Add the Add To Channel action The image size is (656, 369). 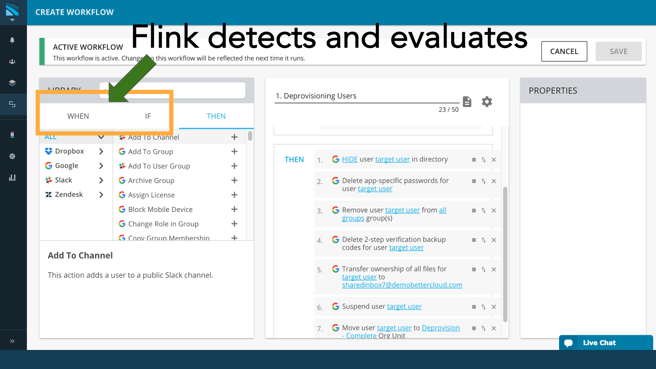coord(234,137)
